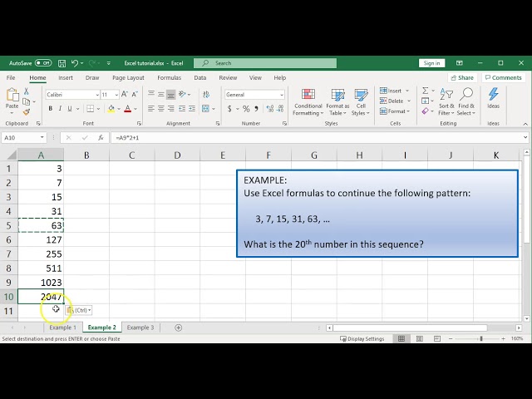Click Decrease Decimal icon
532x399 pixels.
pyautogui.click(x=280, y=109)
